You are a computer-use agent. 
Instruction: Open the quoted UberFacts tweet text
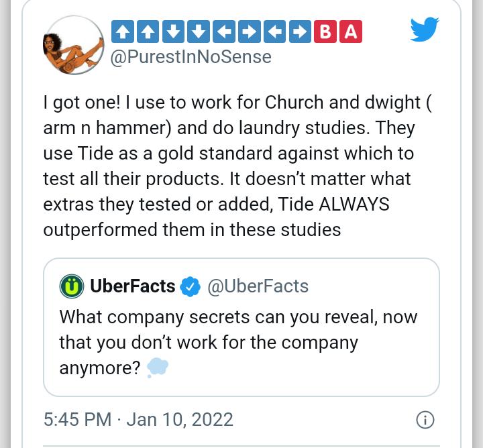pos(238,343)
